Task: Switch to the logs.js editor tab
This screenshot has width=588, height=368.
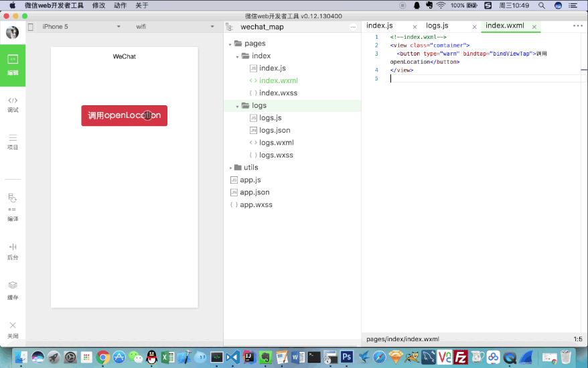Action: tap(437, 25)
